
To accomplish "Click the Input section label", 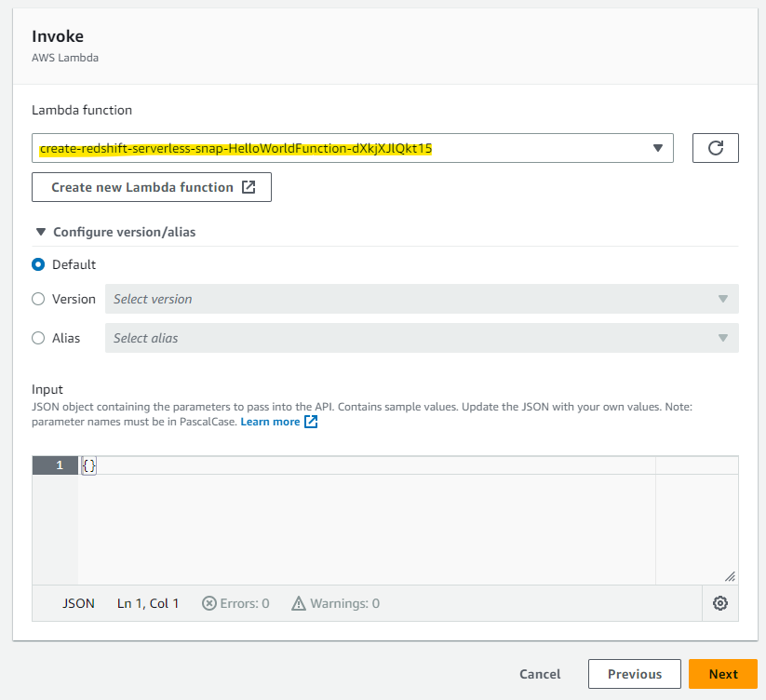I will (x=47, y=389).
